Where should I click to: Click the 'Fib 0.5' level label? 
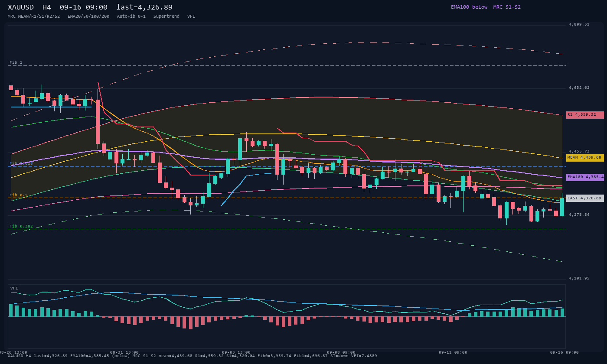click(x=19, y=195)
